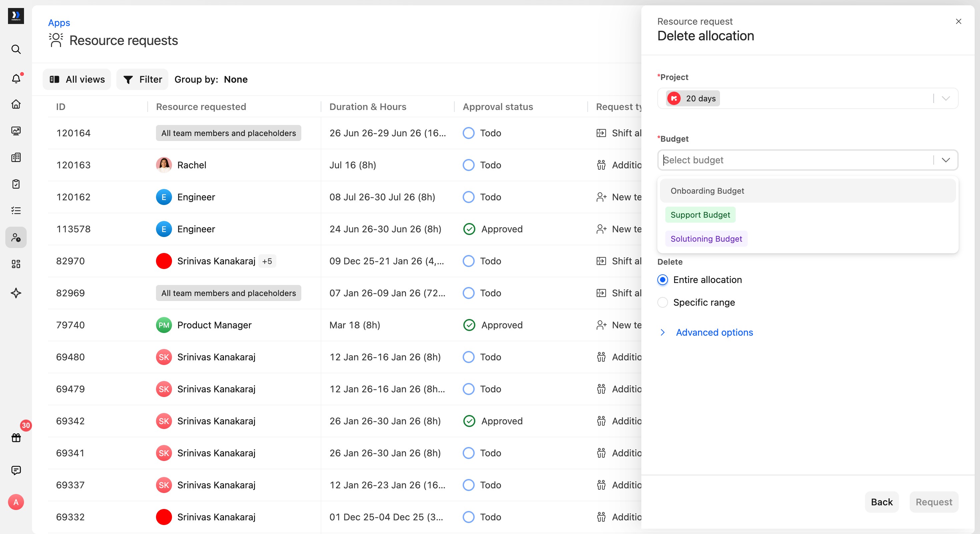Click the red avatar in row 69332

click(164, 517)
